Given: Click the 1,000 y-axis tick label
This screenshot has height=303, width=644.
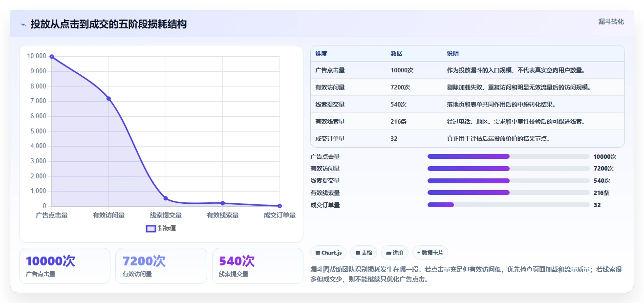Looking at the screenshot, I should coord(38,191).
